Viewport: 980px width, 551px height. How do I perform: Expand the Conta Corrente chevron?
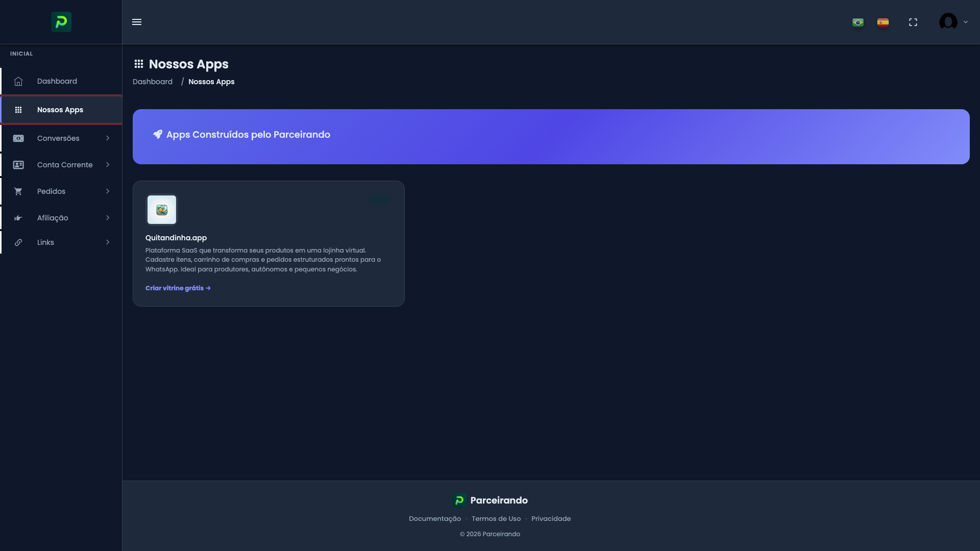108,165
